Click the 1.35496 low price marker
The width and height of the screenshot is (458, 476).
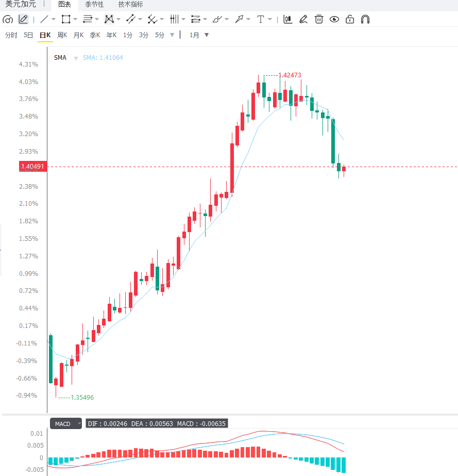pyautogui.click(x=82, y=398)
